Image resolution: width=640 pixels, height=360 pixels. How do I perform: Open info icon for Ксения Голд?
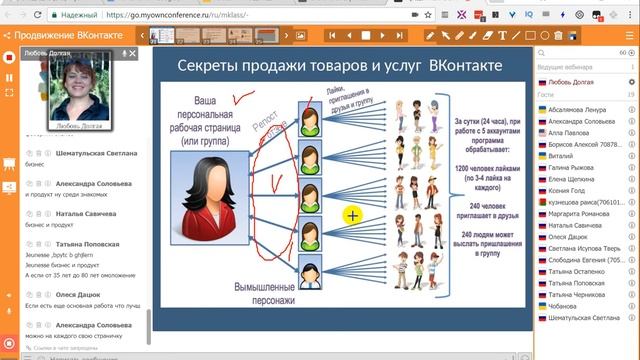[631, 191]
